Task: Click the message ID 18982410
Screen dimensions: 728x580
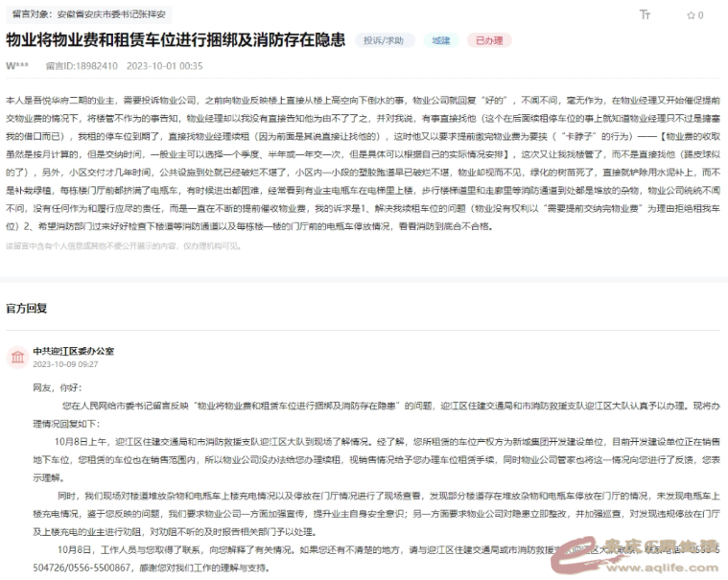Action: [x=83, y=65]
